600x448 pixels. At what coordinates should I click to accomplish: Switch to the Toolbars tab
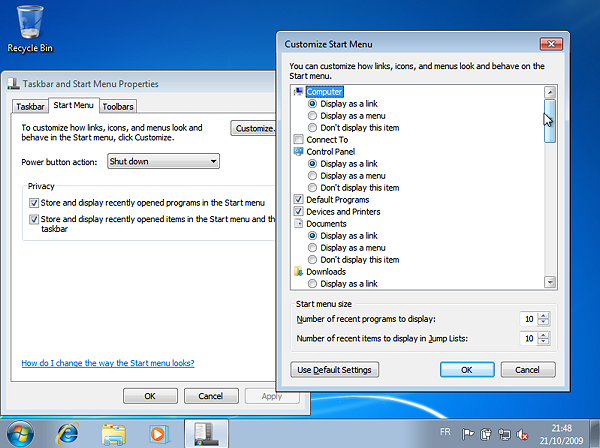[x=118, y=106]
